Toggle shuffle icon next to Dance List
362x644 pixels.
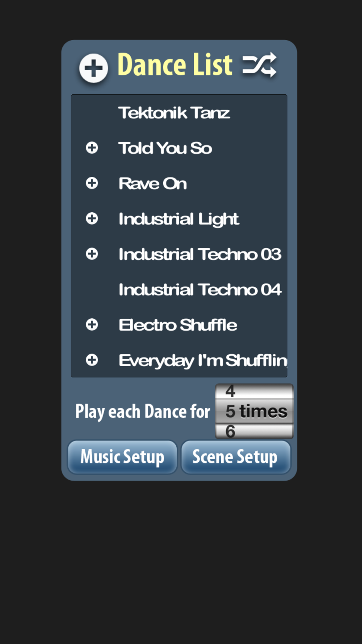click(x=260, y=65)
